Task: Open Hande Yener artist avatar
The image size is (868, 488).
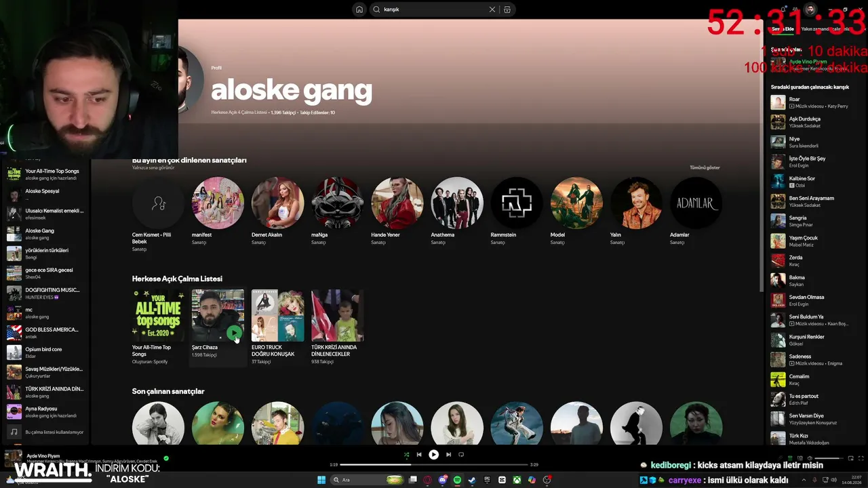Action: (397, 203)
